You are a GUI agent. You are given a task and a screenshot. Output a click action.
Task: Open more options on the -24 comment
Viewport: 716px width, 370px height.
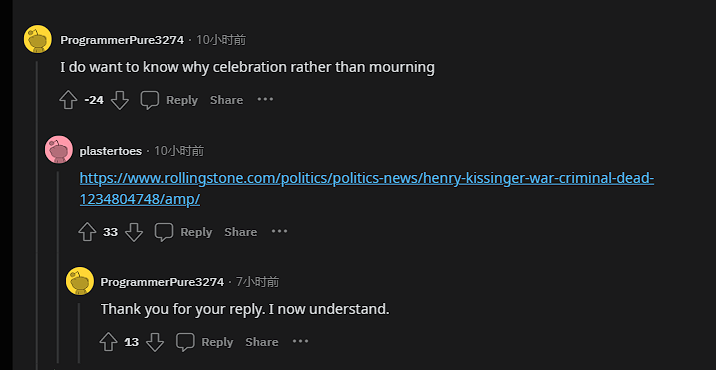(265, 99)
